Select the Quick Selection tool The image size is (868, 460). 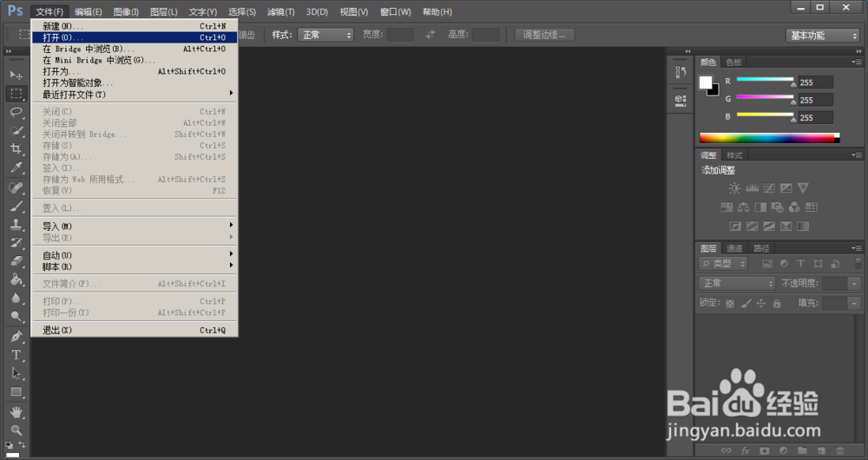click(x=16, y=131)
